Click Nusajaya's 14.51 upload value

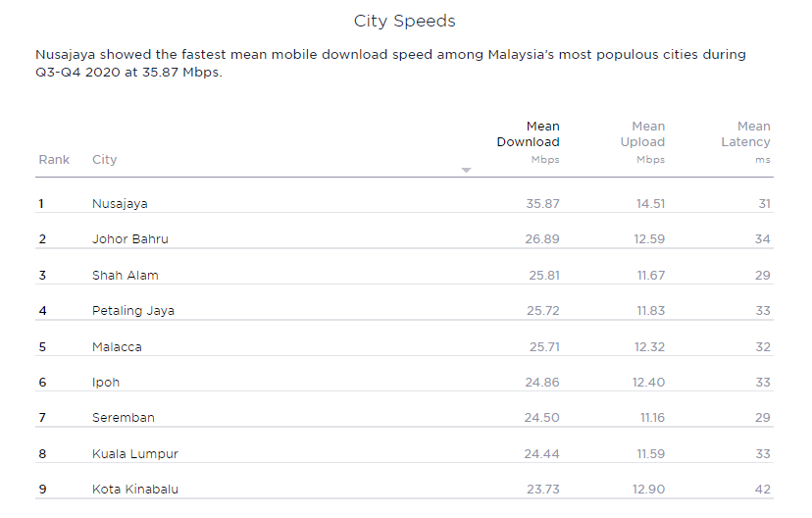[x=650, y=204]
